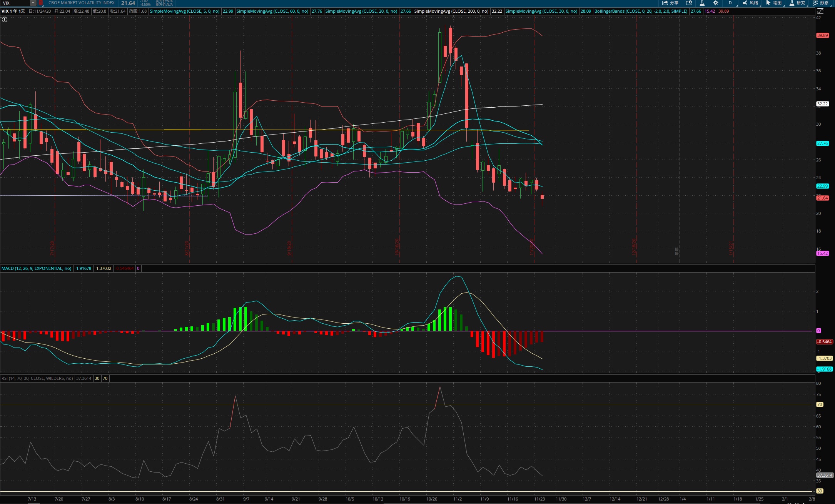
Task: Click the VIX 1 年 1天 chart label
Action: click(x=13, y=11)
